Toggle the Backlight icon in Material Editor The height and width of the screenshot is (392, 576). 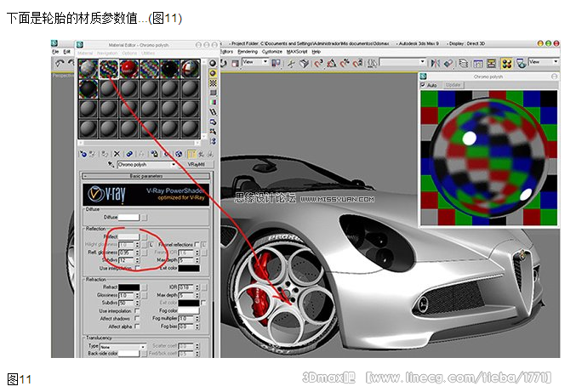point(213,73)
